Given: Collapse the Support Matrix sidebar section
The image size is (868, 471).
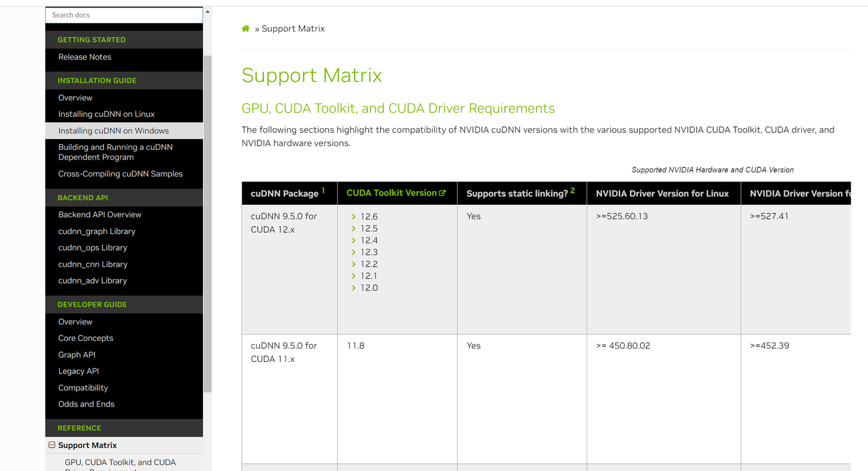Looking at the screenshot, I should coord(52,445).
